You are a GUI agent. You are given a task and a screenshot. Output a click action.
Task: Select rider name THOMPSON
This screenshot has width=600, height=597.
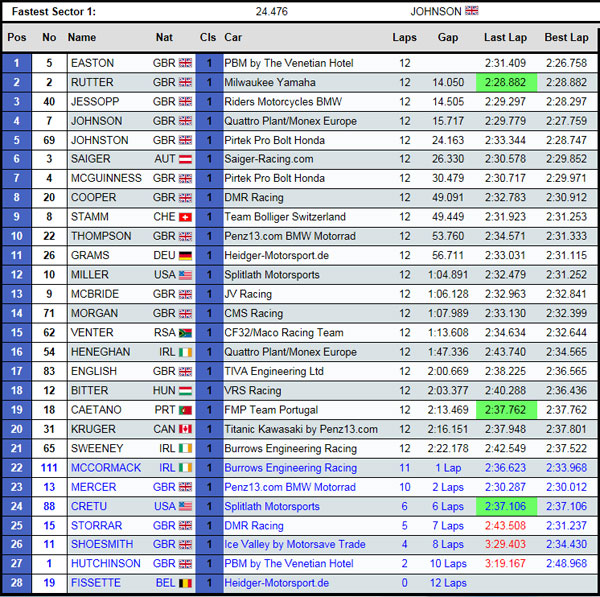tap(101, 236)
